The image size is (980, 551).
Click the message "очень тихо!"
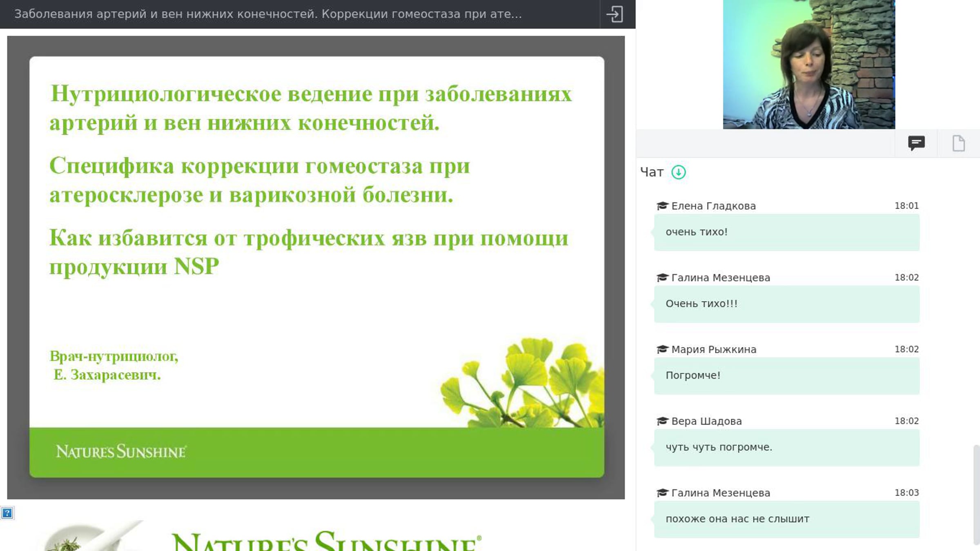pos(787,232)
